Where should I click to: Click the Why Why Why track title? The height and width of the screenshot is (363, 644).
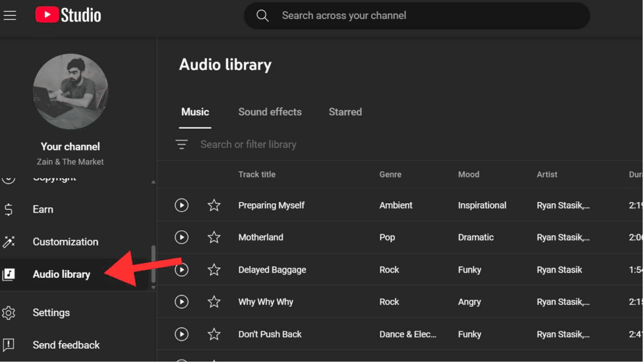tap(266, 302)
